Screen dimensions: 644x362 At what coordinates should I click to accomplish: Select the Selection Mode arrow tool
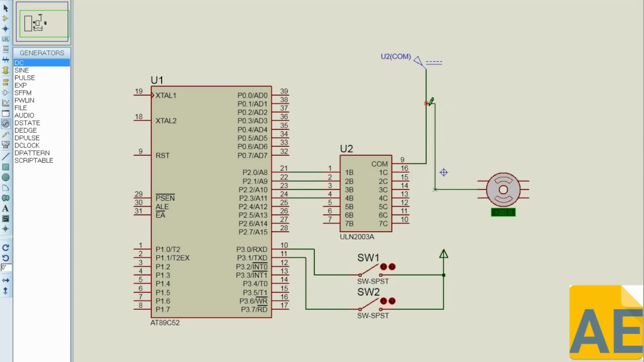coord(6,8)
